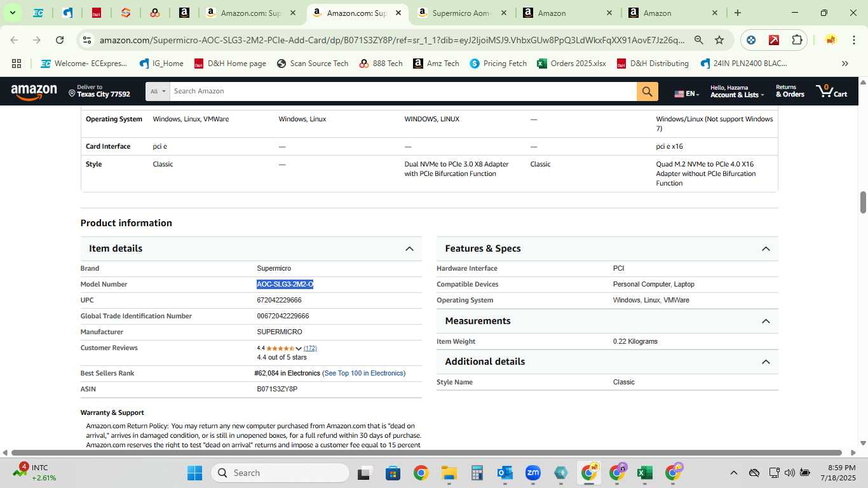Open the Windows Start menu
Screen dimensions: 868x488
(x=194, y=473)
